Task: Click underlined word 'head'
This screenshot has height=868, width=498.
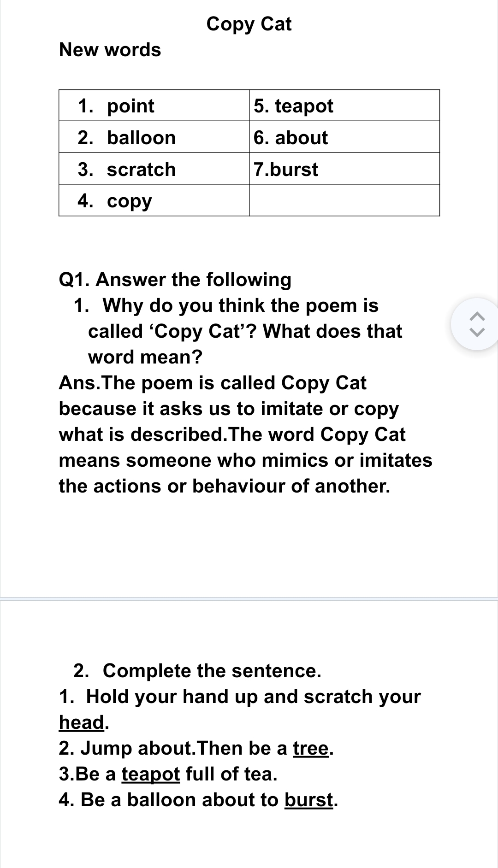Action: [82, 722]
